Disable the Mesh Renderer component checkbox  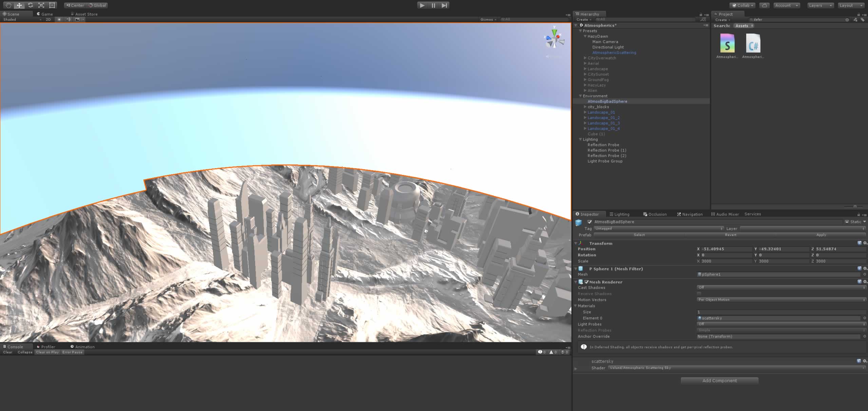click(587, 282)
